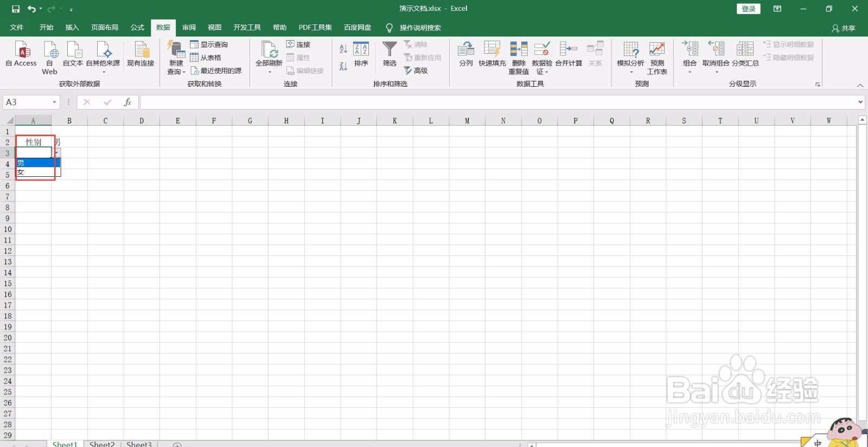
Task: Switch to the Home (开始) tab
Action: click(46, 28)
